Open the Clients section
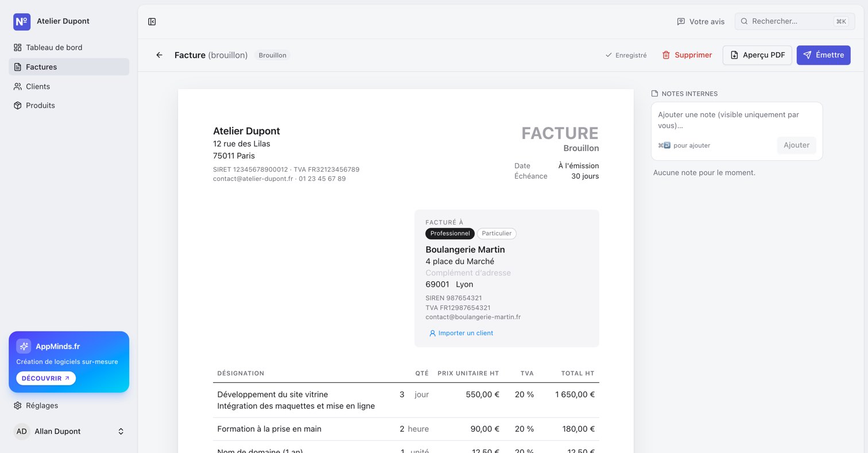The image size is (868, 453). pos(69,87)
